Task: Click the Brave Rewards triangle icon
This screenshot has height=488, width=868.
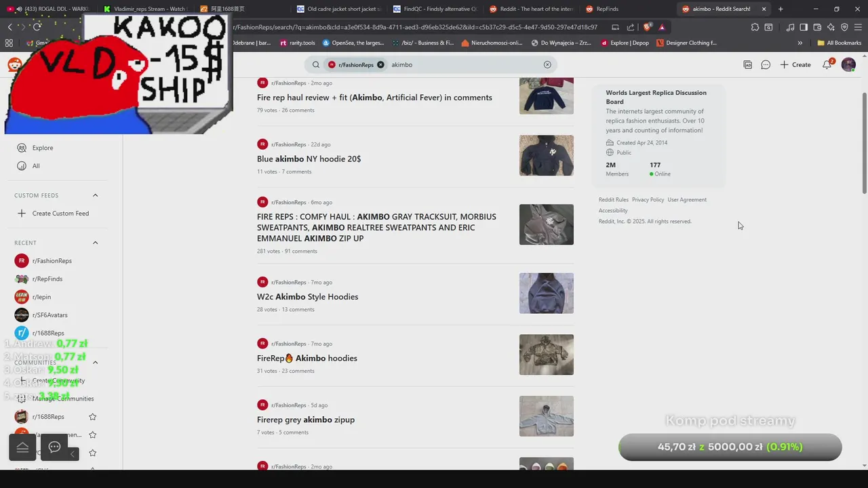Action: (x=662, y=27)
